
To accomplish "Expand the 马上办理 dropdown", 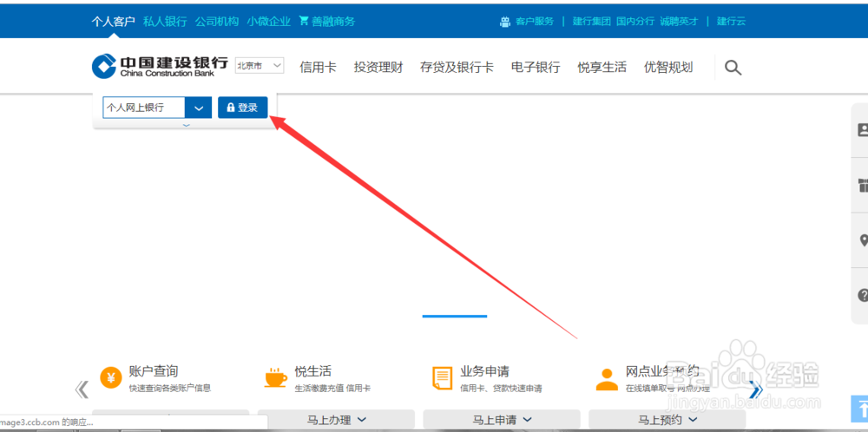I will pos(336,420).
